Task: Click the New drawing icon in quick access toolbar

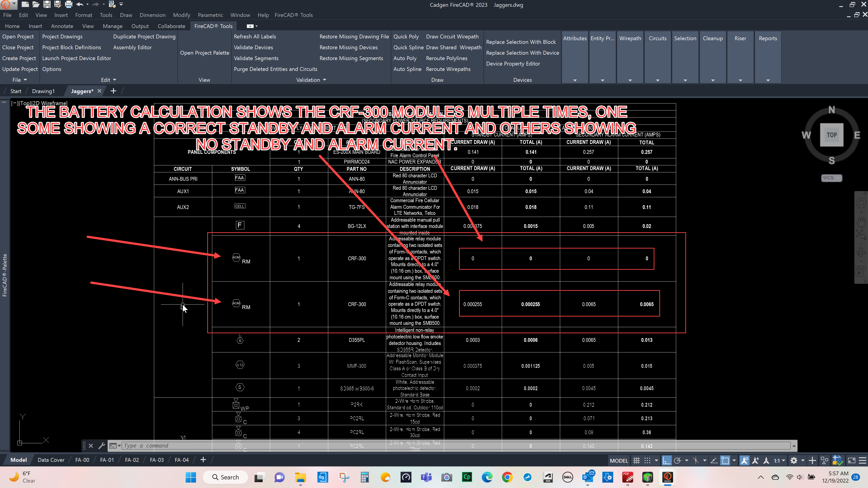Action: (25, 4)
